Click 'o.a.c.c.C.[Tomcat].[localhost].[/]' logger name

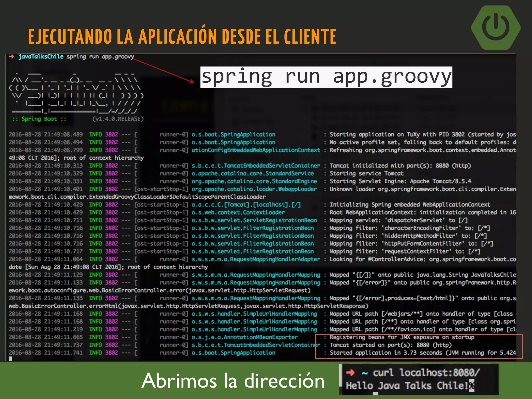246,205
